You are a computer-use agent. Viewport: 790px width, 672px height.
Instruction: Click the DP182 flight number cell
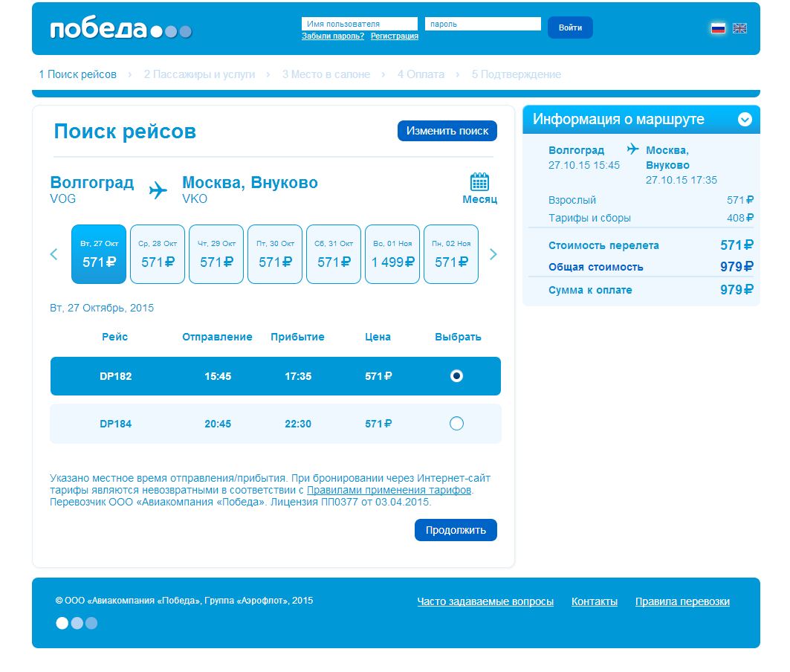(116, 376)
